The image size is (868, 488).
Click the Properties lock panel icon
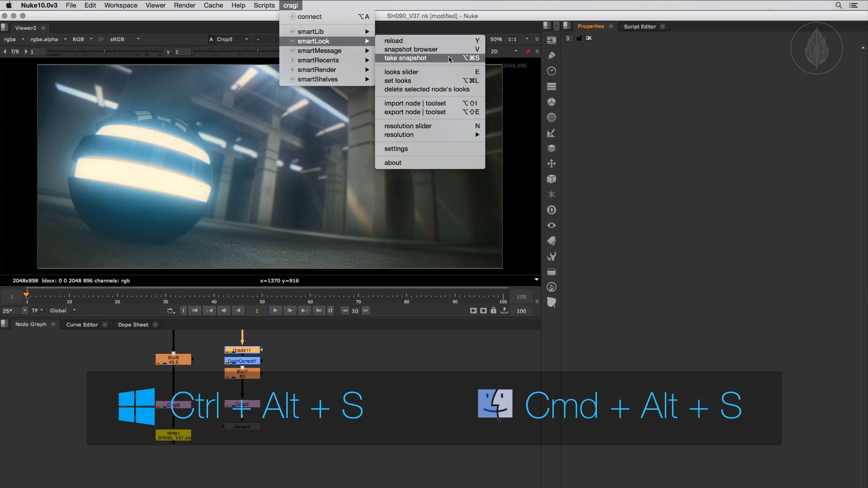click(x=579, y=38)
